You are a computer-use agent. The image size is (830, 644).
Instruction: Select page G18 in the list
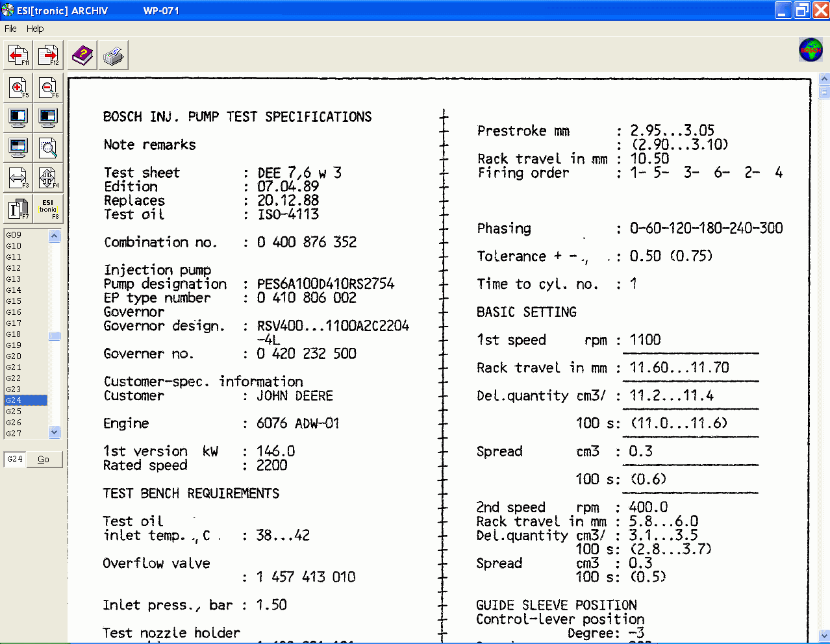pos(26,334)
